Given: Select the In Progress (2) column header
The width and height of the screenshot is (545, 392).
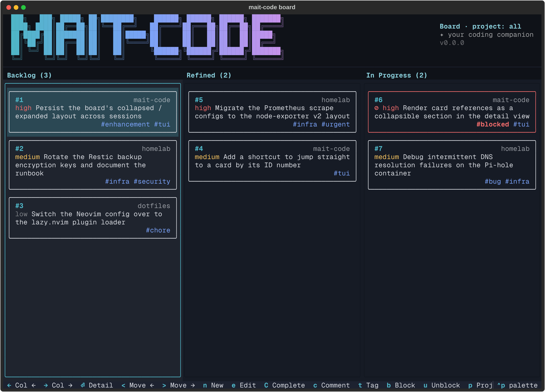Looking at the screenshot, I should click(x=396, y=75).
